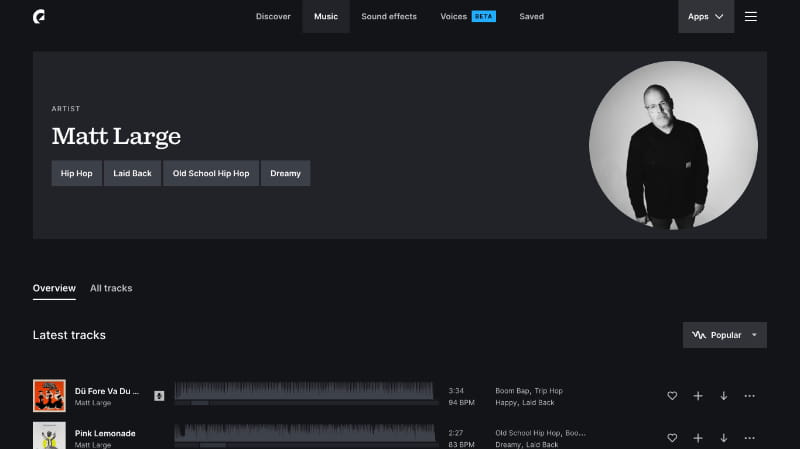Click the Latest tracks heading
The height and width of the screenshot is (449, 800).
[69, 335]
